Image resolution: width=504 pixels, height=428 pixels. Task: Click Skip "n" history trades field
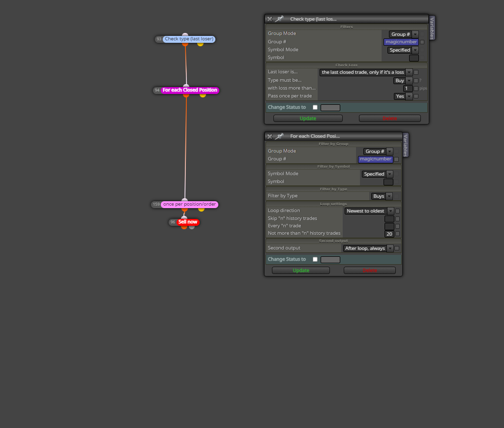[x=389, y=219]
